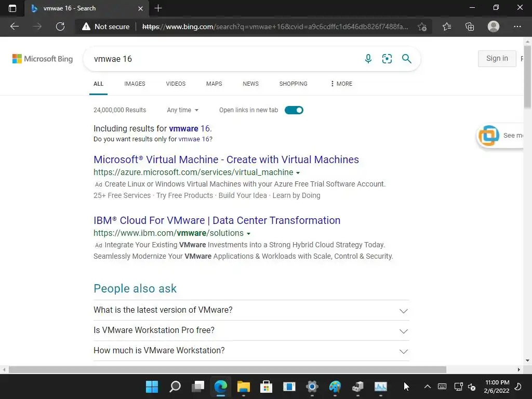Open Paint app on taskbar
The width and height of the screenshot is (532, 399).
pyautogui.click(x=335, y=387)
